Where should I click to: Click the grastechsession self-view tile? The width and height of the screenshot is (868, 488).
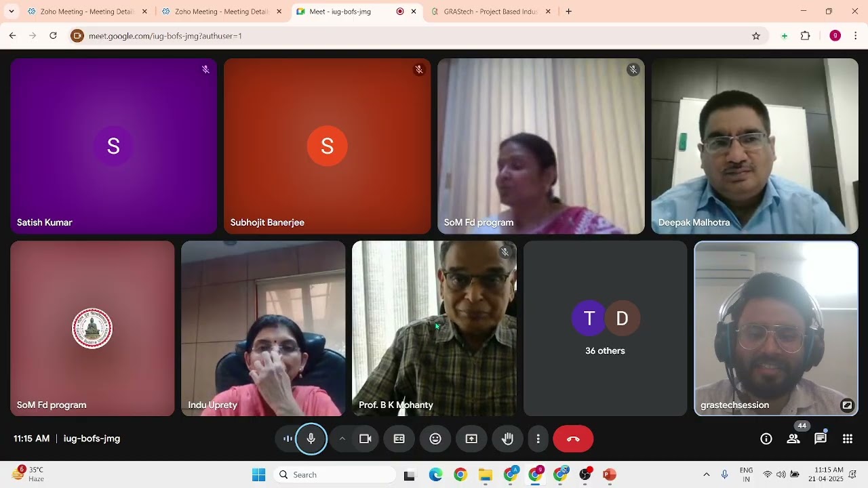pos(776,329)
